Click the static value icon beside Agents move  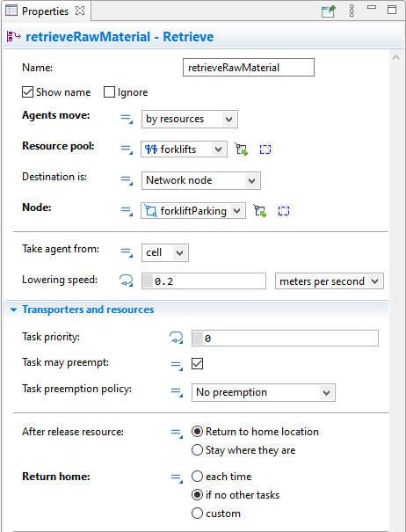coord(127,119)
